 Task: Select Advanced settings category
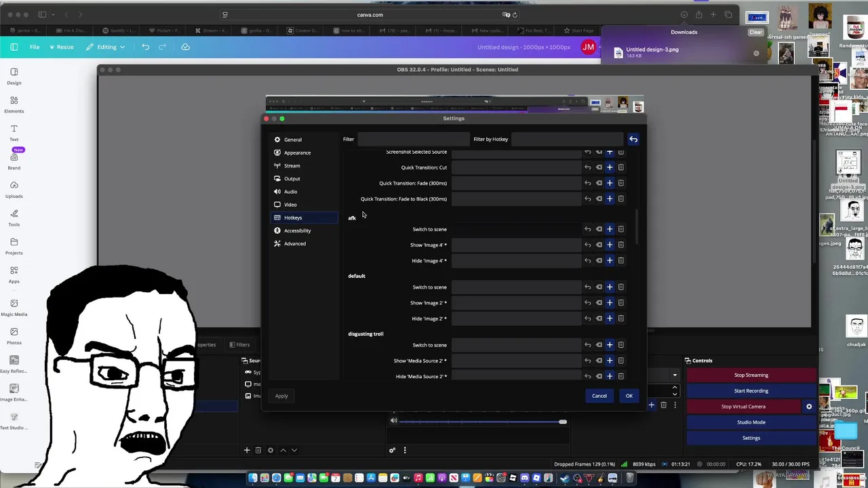304,243
